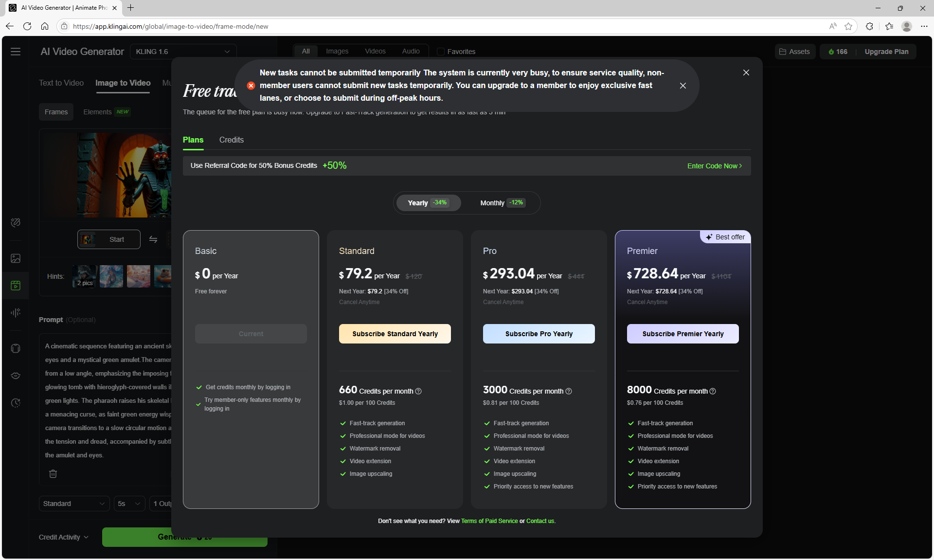
Task: Dismiss the error notification X
Action: point(683,86)
